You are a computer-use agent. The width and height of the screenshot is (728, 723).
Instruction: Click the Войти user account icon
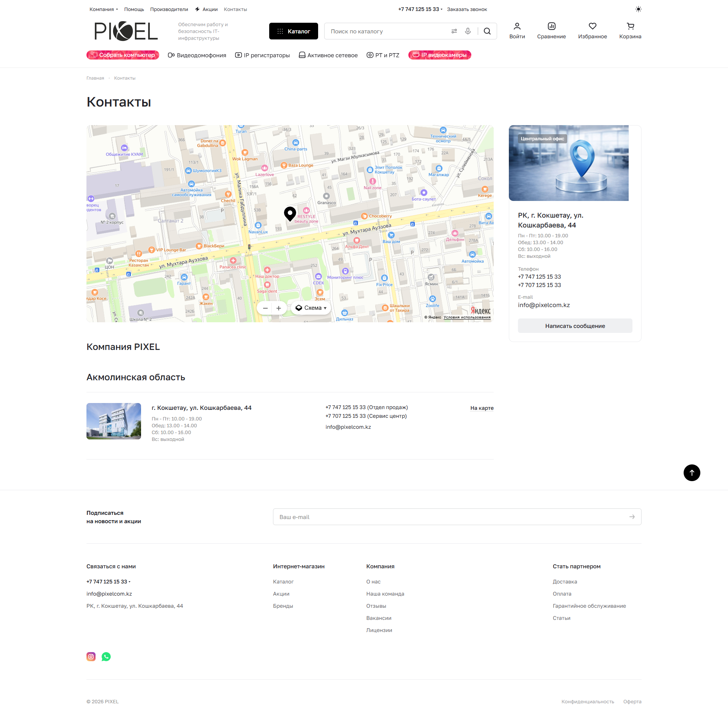(517, 26)
